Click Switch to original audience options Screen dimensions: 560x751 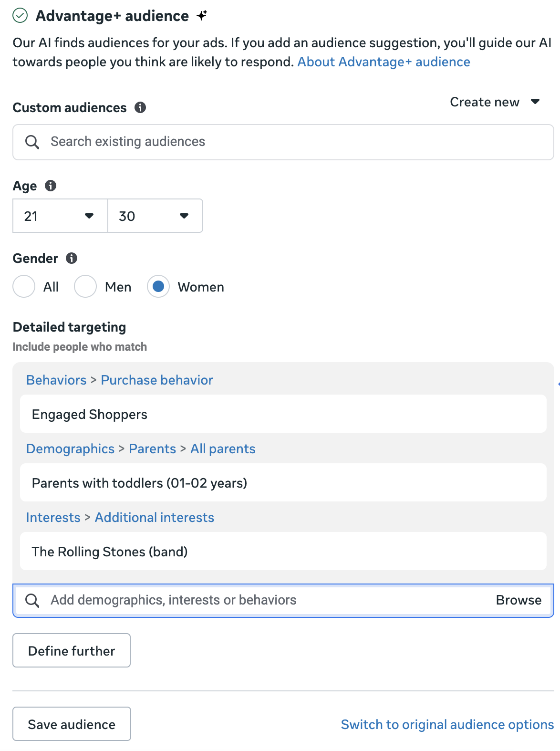click(447, 724)
